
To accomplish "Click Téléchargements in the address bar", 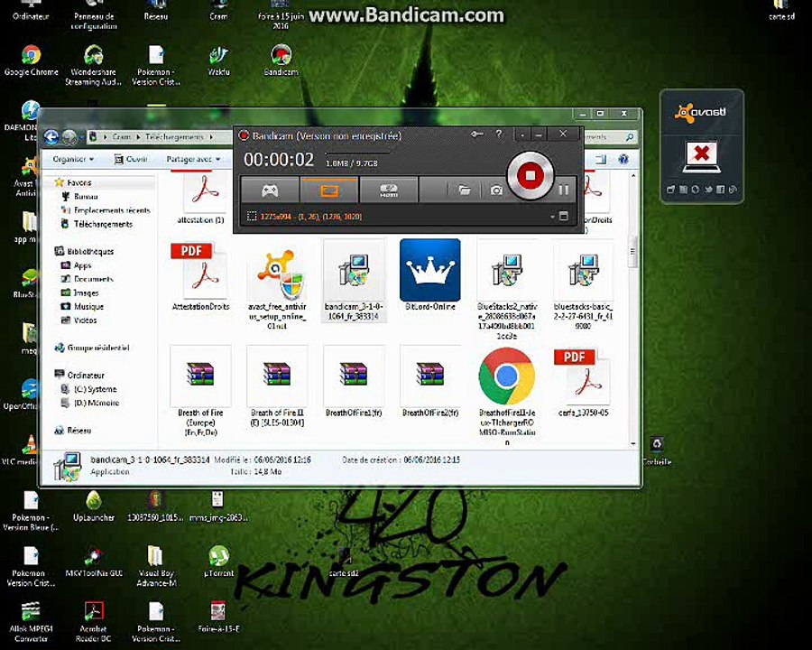I will 174,137.
